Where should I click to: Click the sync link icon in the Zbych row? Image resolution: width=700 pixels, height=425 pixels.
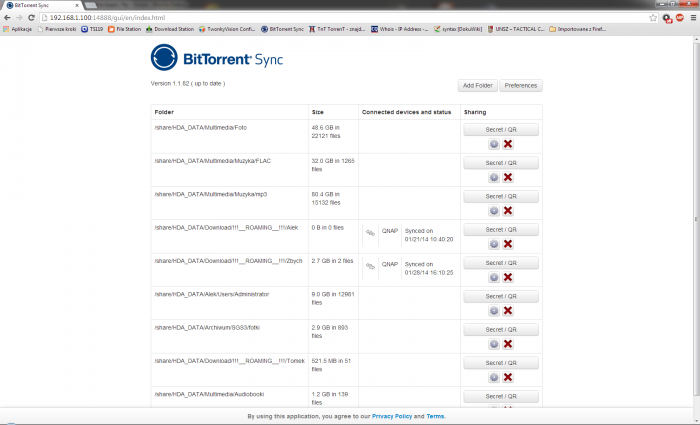click(x=370, y=266)
